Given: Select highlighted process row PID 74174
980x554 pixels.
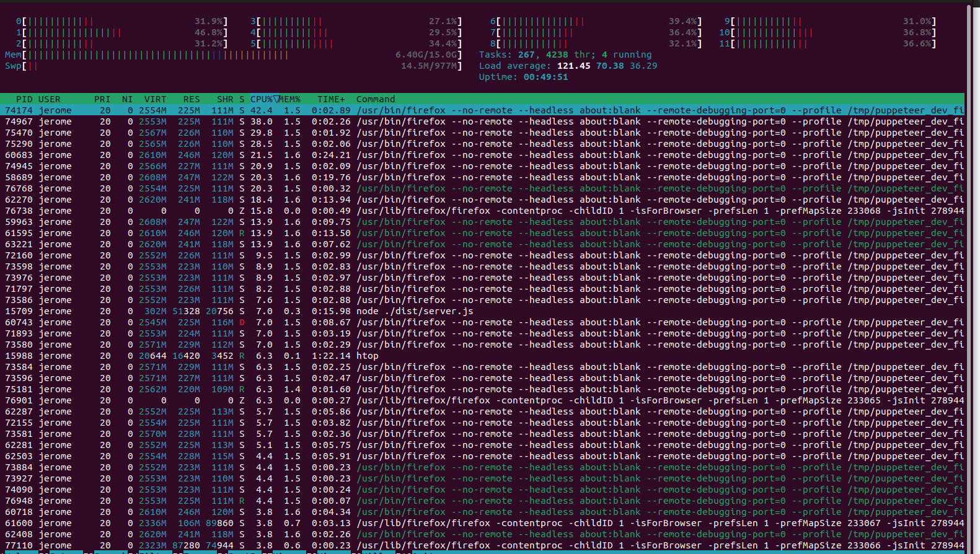Looking at the screenshot, I should [x=482, y=110].
